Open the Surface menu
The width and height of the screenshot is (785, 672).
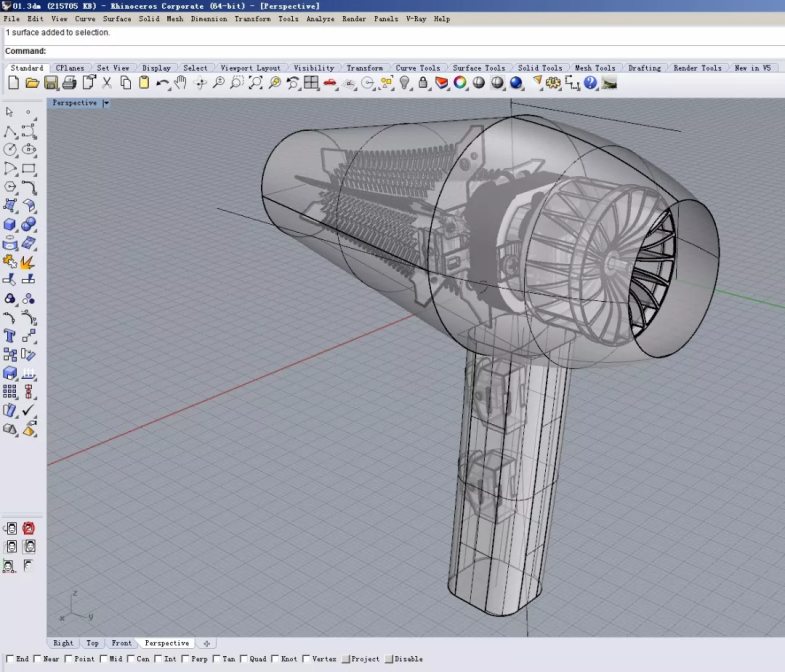pyautogui.click(x=117, y=19)
